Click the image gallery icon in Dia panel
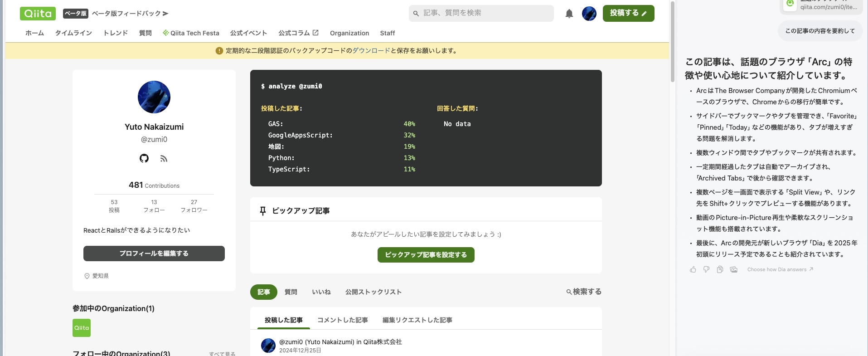The image size is (868, 356). click(x=733, y=269)
